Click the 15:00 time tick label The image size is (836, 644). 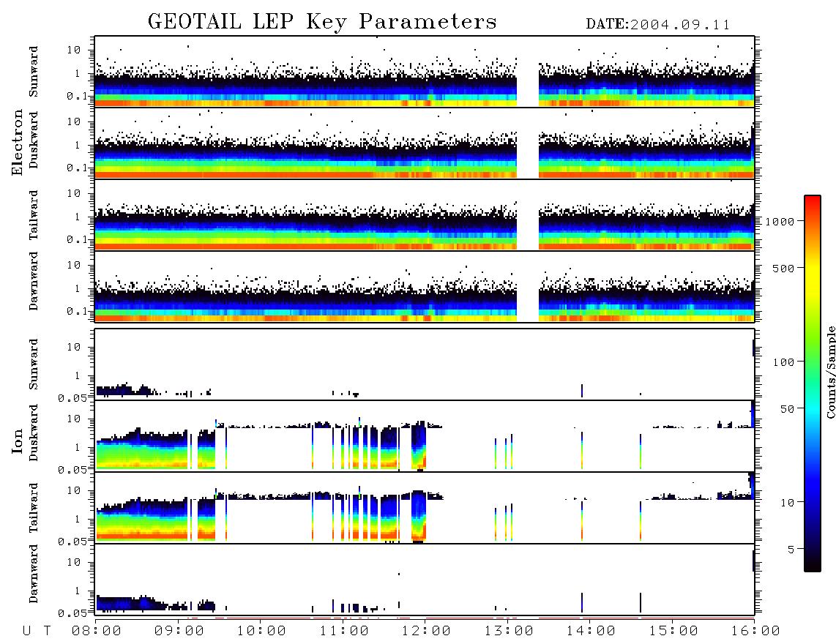(673, 632)
